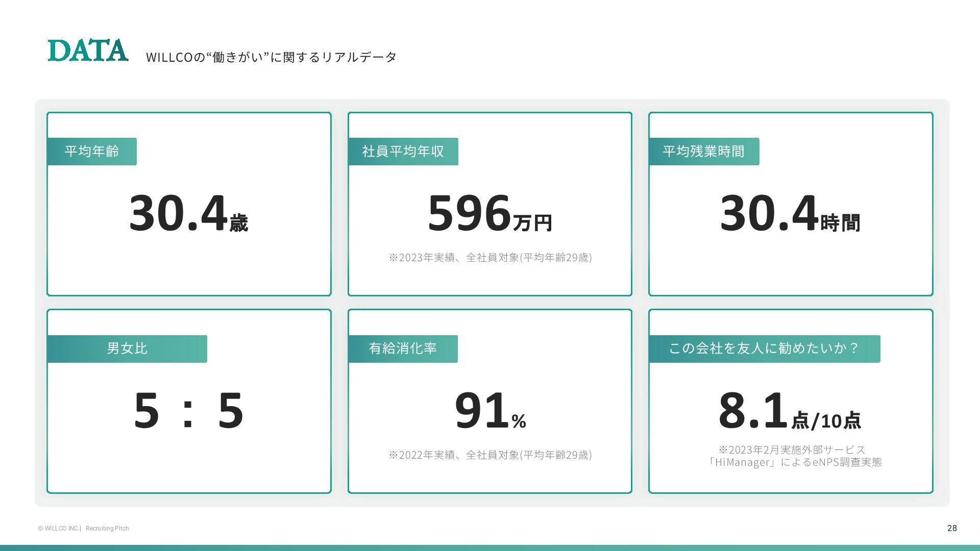Click the 30.4時間 overtime figure
This screenshot has height=551, width=980.
pyautogui.click(x=790, y=213)
